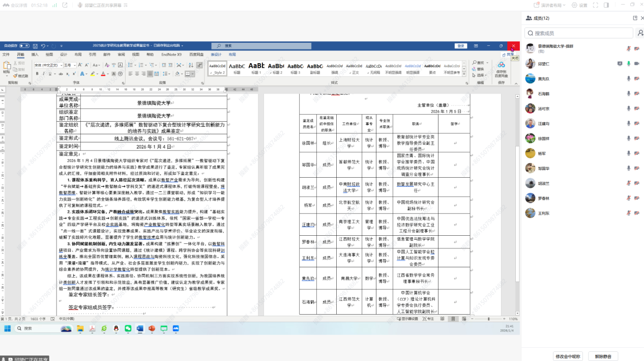Toggle the AutoSave (自动保存) switch
644x361 pixels.
(24, 46)
